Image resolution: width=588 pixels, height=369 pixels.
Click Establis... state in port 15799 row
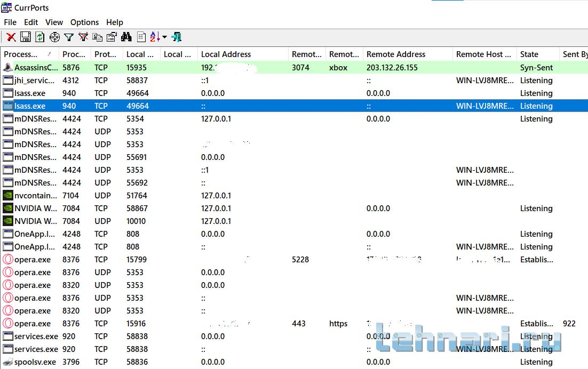coord(537,259)
